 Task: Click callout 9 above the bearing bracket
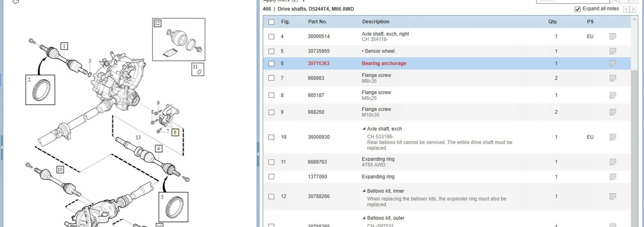click(158, 103)
